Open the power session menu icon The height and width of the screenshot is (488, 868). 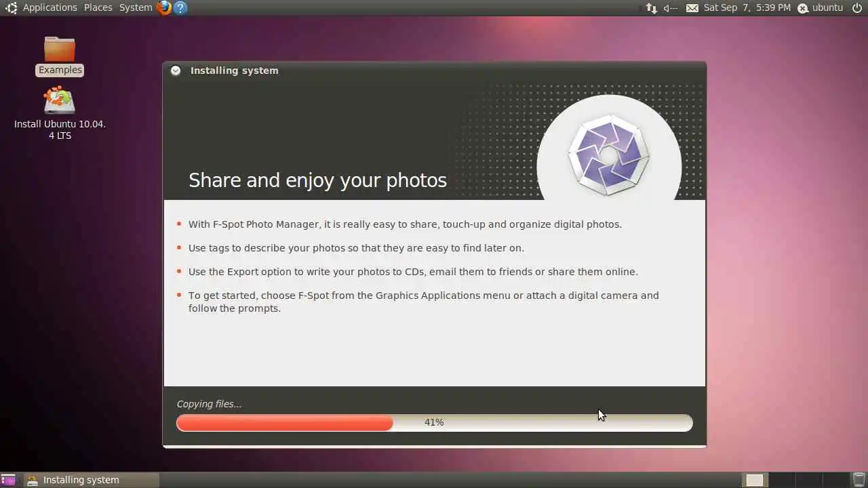(856, 7)
